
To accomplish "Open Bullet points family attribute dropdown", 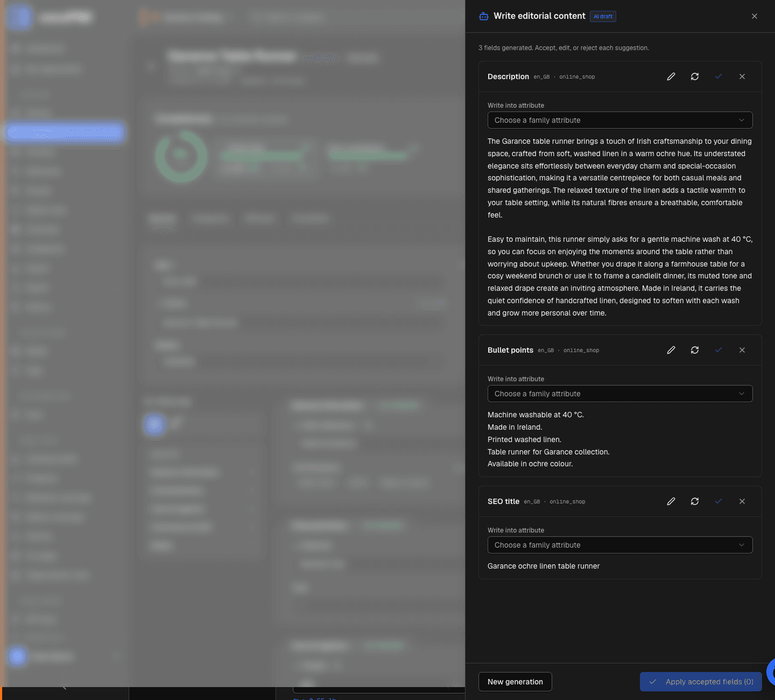I will [620, 394].
